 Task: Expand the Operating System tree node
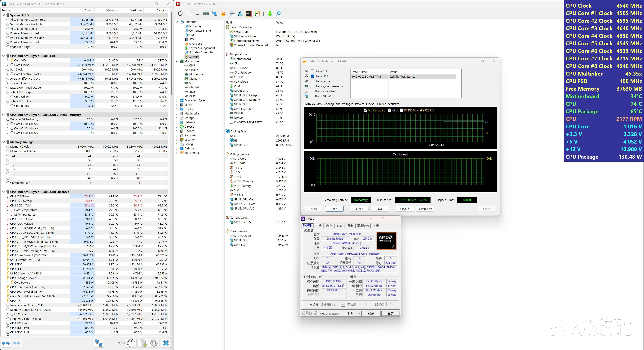177,101
